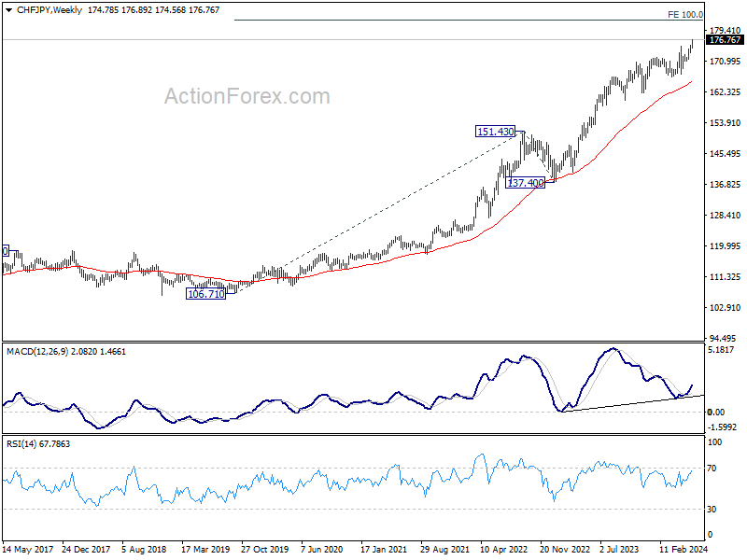The image size is (747, 560).
Task: Select the MACD 5.1817 scale value
Action: tap(721, 350)
